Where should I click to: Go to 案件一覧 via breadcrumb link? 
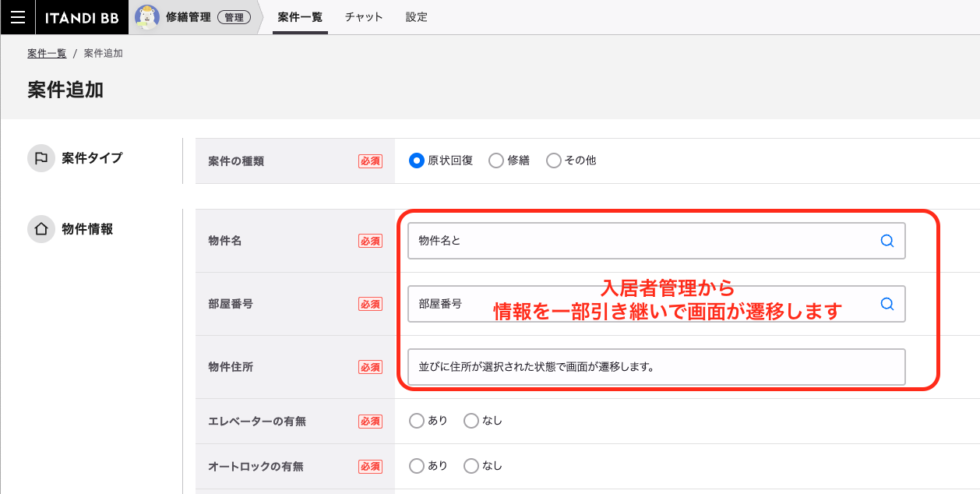[47, 54]
